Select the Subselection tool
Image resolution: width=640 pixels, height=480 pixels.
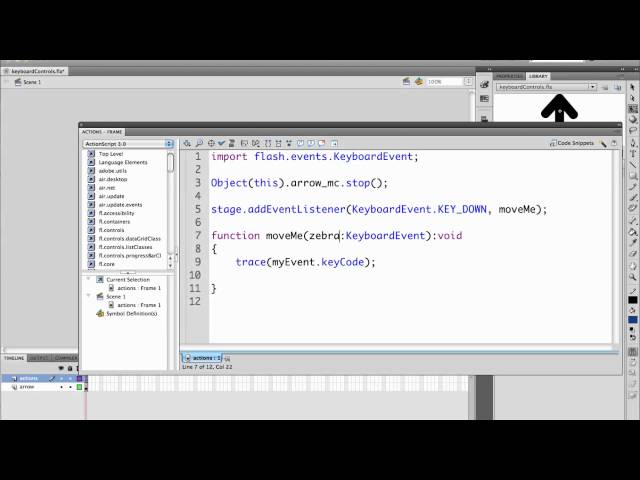pos(632,98)
